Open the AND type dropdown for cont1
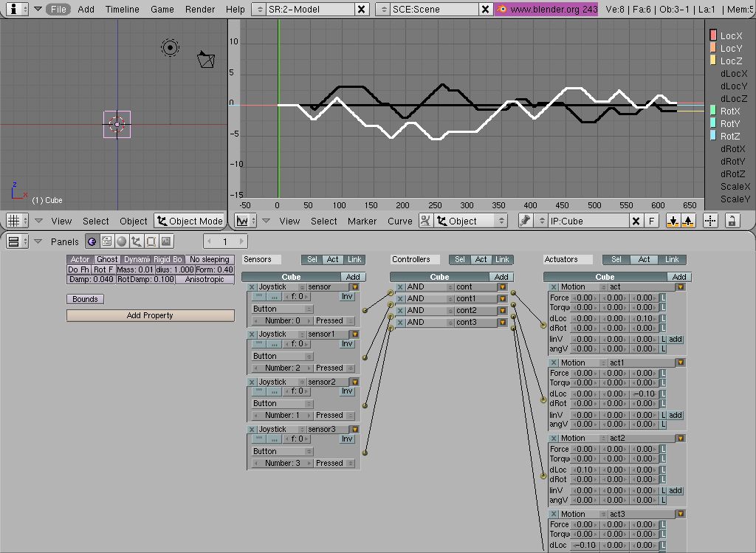This screenshot has height=553, width=756. click(x=430, y=299)
